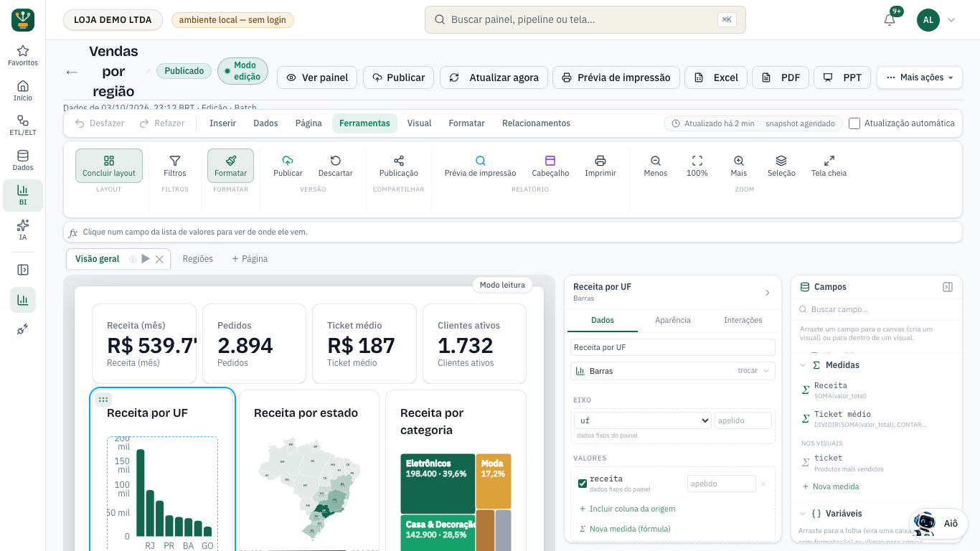This screenshot has width=980, height=551.
Task: Uncheck the receita value checkbox
Action: point(583,484)
